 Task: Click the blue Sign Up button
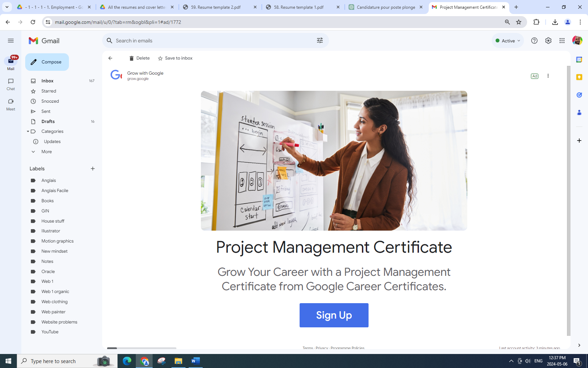pyautogui.click(x=334, y=315)
